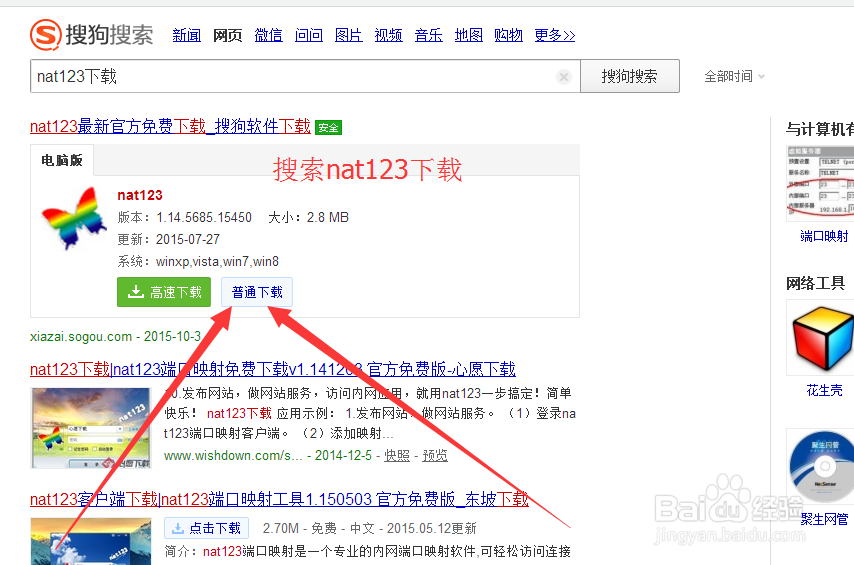The image size is (854, 565).
Task: Open the nat123客户端下载 东坡下载 result
Action: coord(279,499)
